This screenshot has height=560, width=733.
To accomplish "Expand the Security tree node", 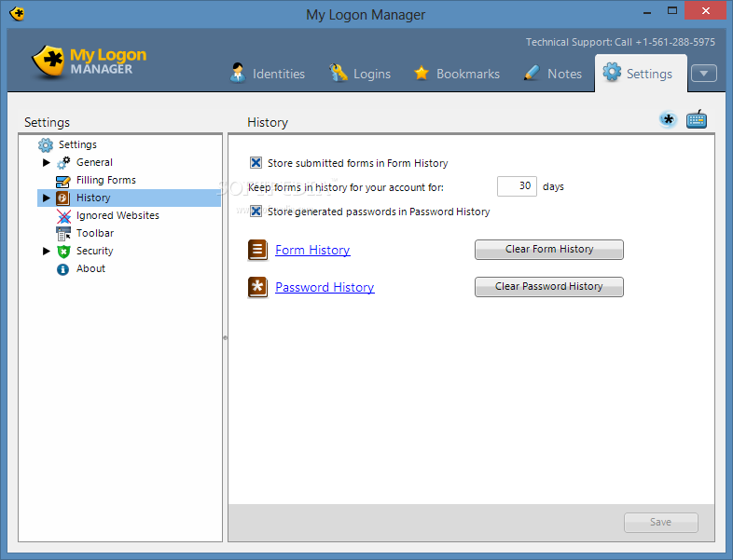I will coord(46,252).
